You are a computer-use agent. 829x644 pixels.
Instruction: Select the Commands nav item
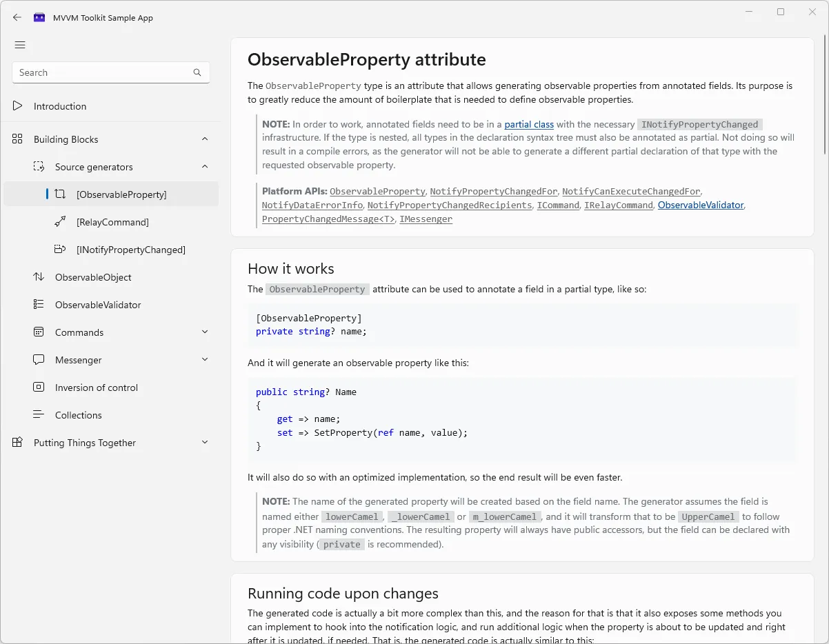click(111, 332)
